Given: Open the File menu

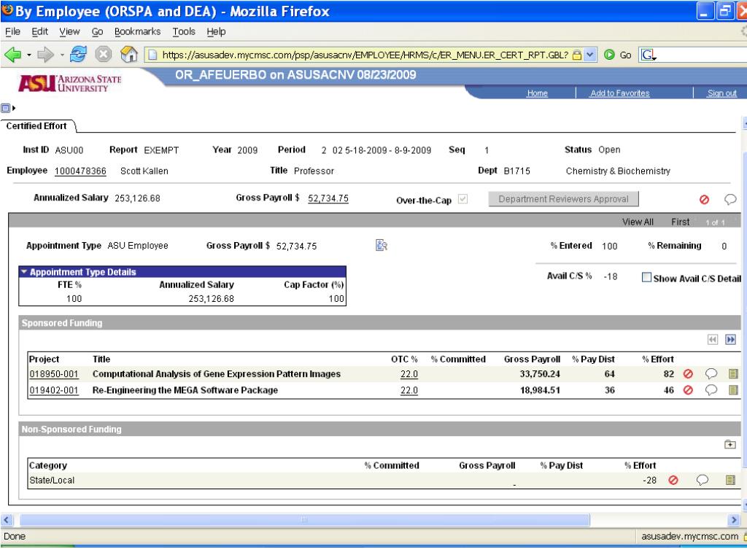Looking at the screenshot, I should (x=13, y=31).
